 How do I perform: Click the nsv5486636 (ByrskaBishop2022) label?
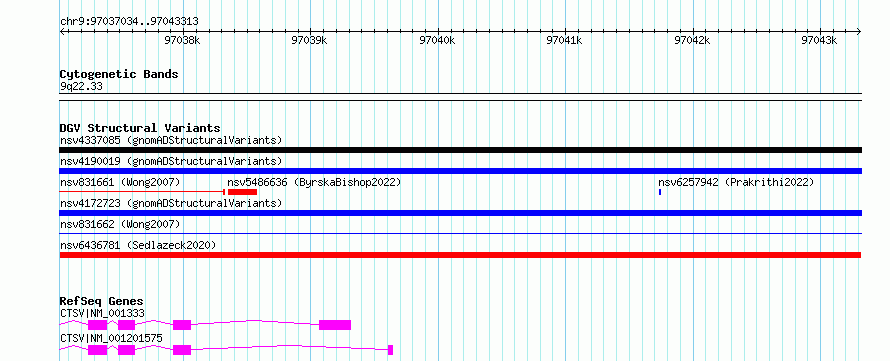[x=314, y=182]
